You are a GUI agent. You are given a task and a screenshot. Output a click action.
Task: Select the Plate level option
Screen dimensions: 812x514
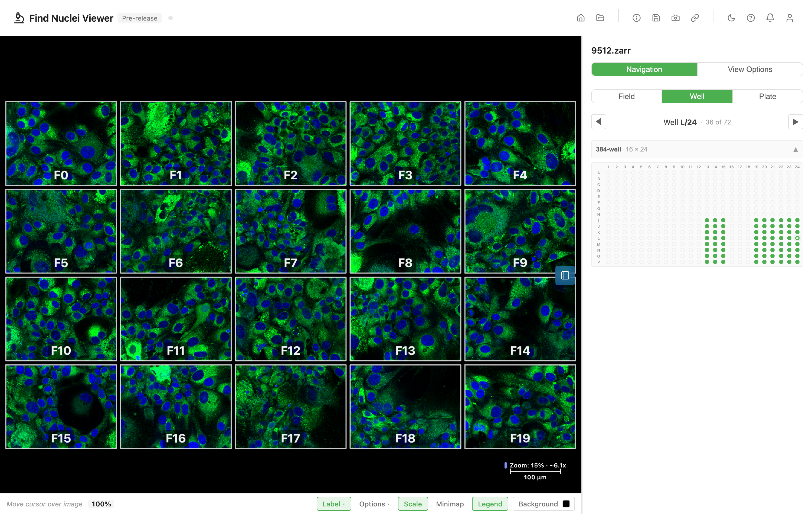pyautogui.click(x=768, y=96)
